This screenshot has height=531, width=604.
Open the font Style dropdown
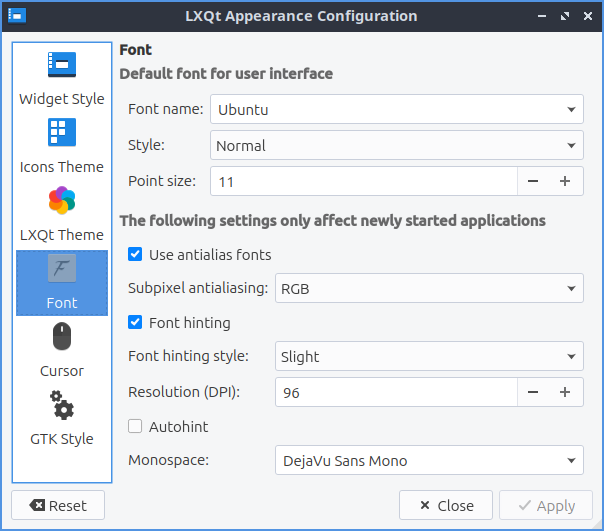tap(396, 145)
